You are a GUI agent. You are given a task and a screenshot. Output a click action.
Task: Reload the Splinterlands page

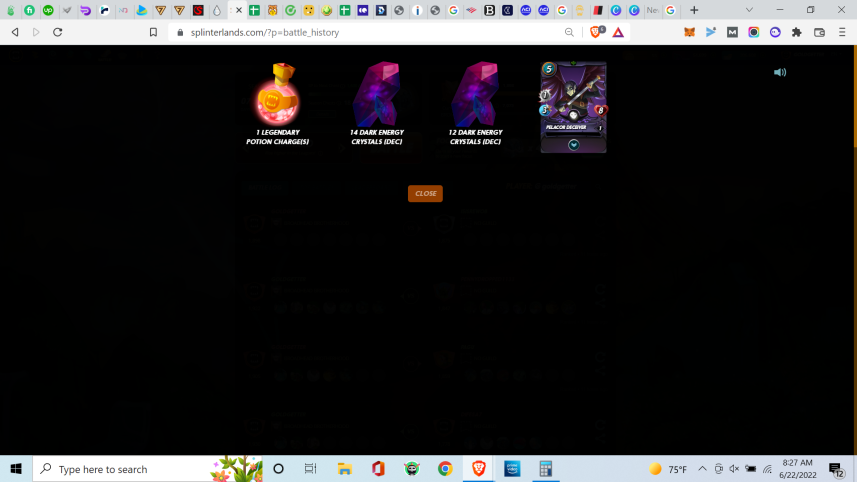click(x=57, y=32)
